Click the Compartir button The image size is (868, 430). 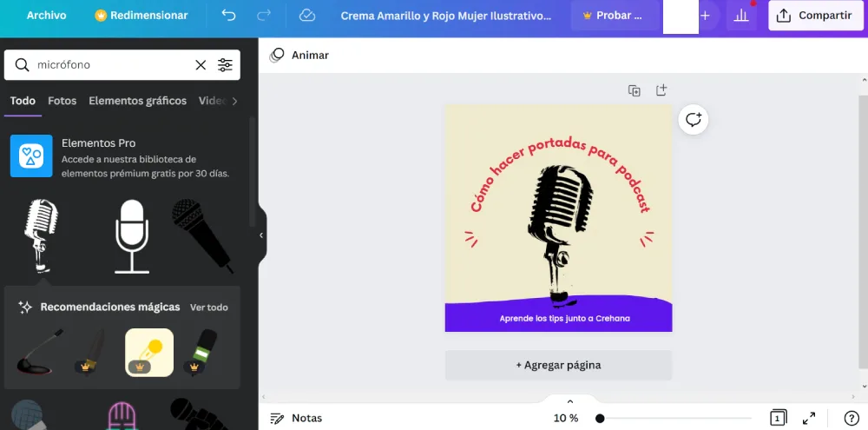coord(815,16)
